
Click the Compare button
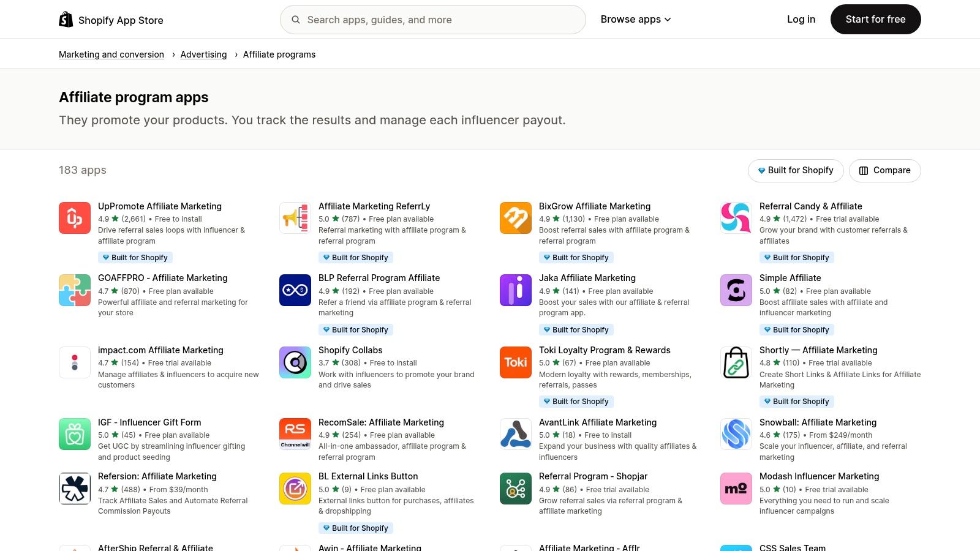click(x=884, y=170)
